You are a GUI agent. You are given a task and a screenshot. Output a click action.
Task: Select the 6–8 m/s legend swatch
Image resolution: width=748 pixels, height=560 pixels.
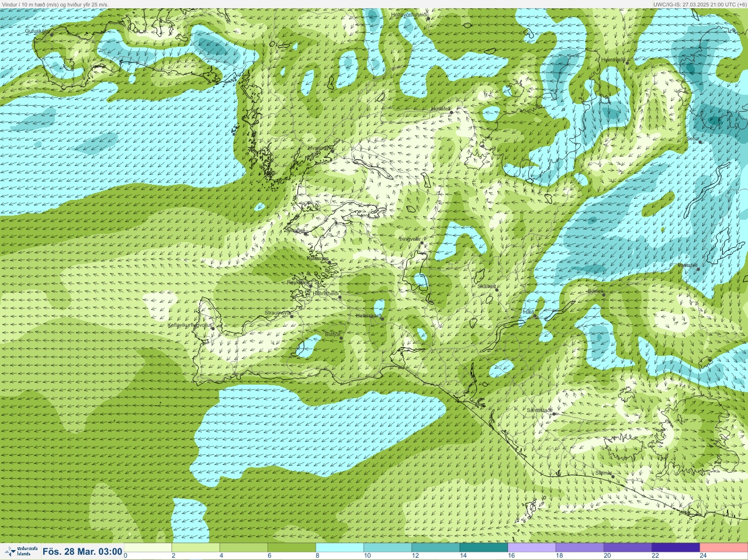pos(292,548)
